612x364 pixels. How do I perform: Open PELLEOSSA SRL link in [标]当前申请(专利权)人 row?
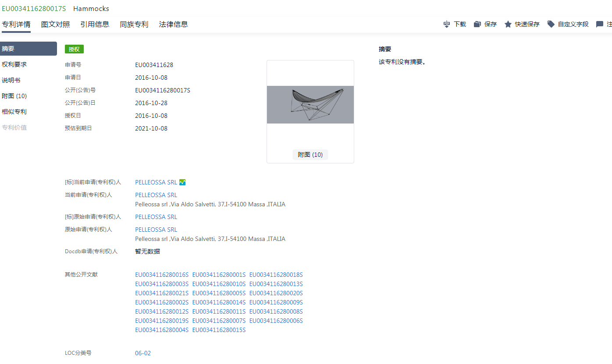[x=156, y=182]
